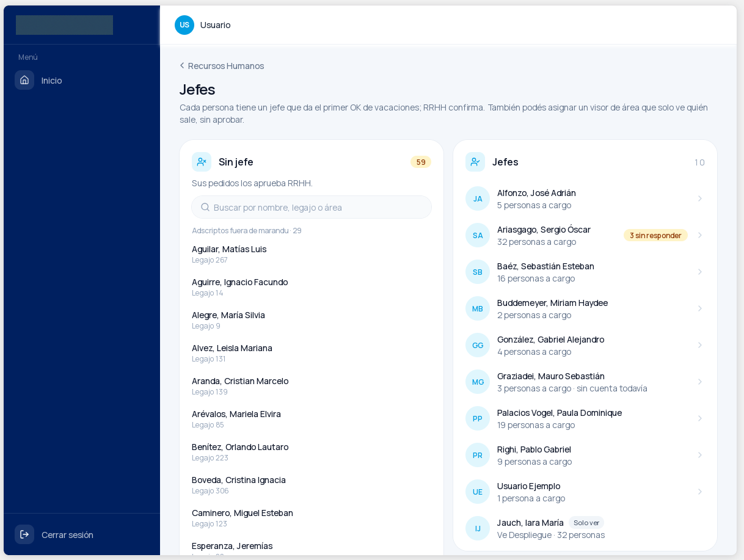Click the 'Solo ver' badge on Jauch

[x=586, y=523]
